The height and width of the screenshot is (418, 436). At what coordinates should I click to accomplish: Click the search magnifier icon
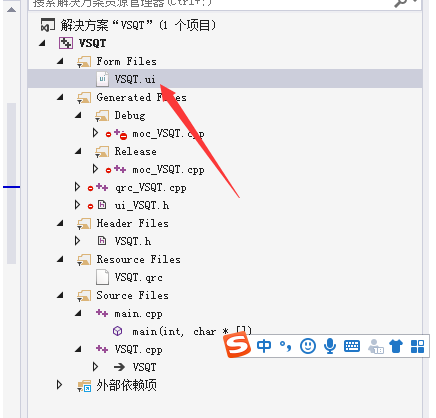click(400, 3)
